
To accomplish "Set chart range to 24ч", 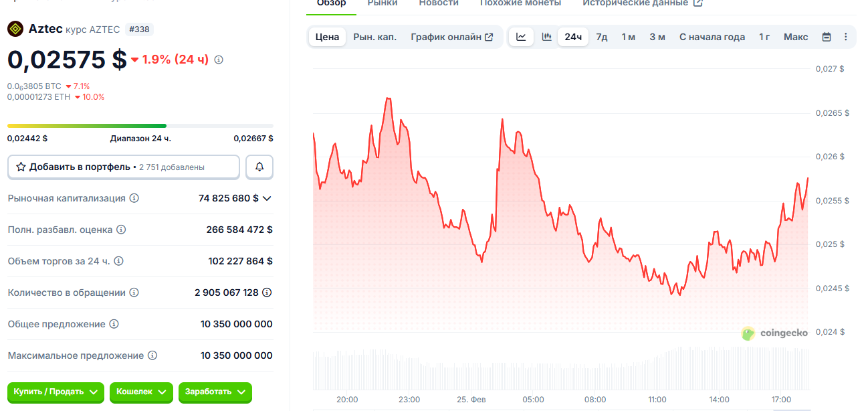I will [573, 37].
